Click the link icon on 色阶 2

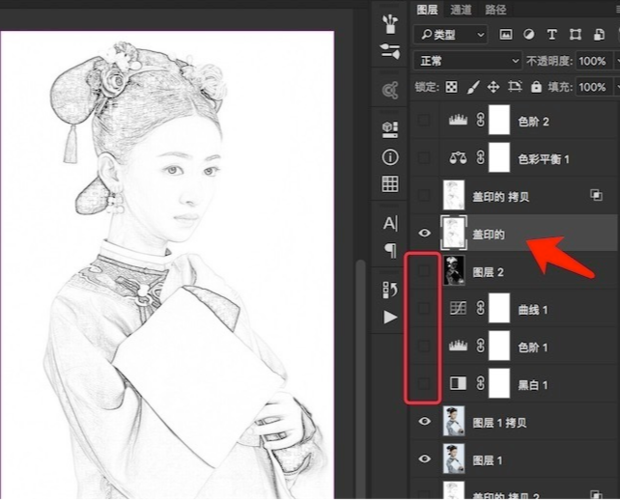pyautogui.click(x=480, y=120)
